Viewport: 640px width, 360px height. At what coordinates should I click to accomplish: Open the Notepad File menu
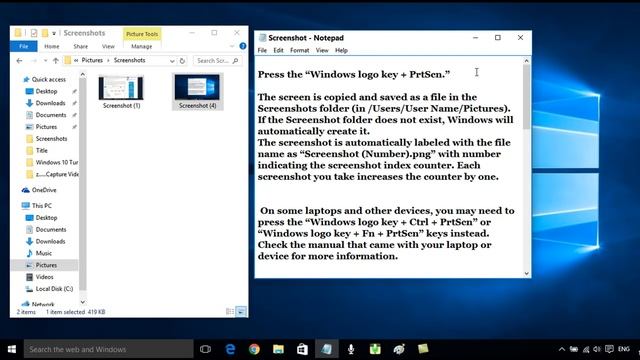(x=262, y=50)
